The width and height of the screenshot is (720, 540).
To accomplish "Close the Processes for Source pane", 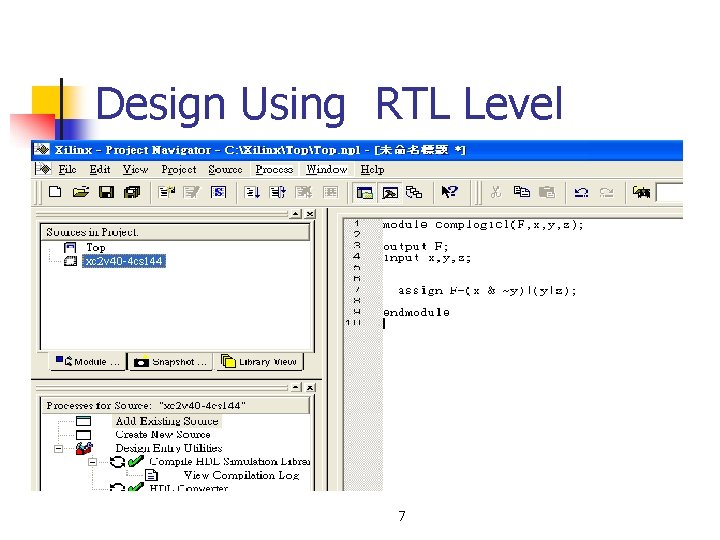I will point(310,388).
